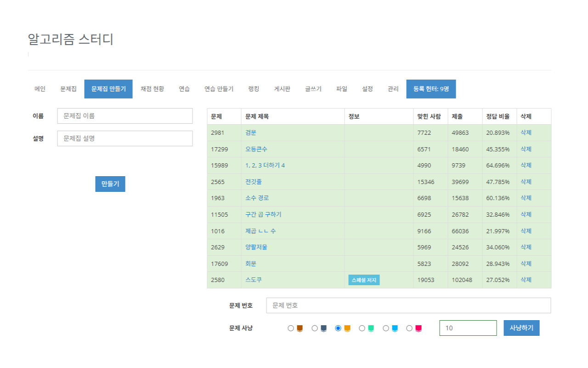The height and width of the screenshot is (368, 588).
Task: Delete problem 11505 via 삭제 link
Action: pos(526,214)
